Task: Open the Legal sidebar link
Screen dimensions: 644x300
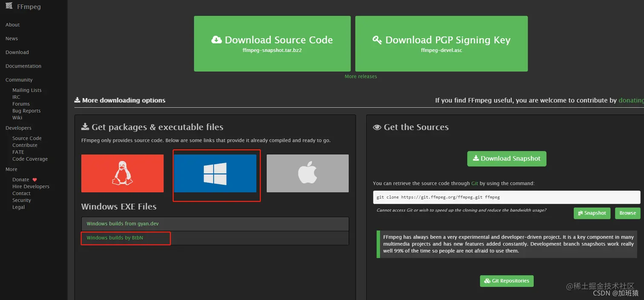Action: [18, 207]
